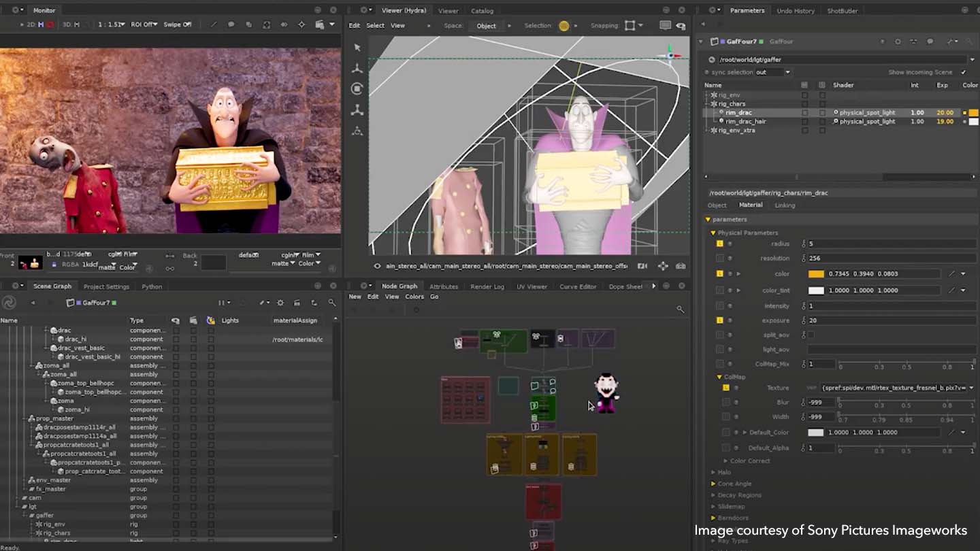Click the search magnifier in Node Graph
Viewport: 980px width, 551px height.
pyautogui.click(x=680, y=310)
